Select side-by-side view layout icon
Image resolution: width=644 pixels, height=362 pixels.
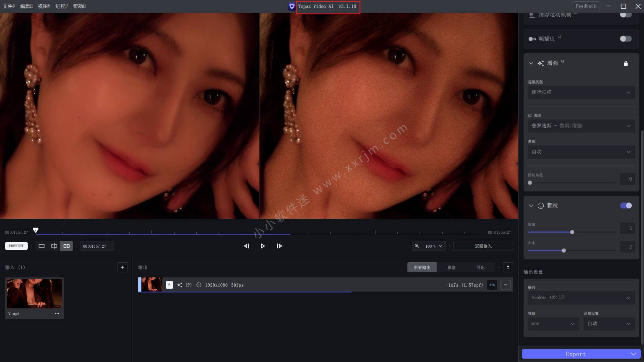(x=67, y=246)
